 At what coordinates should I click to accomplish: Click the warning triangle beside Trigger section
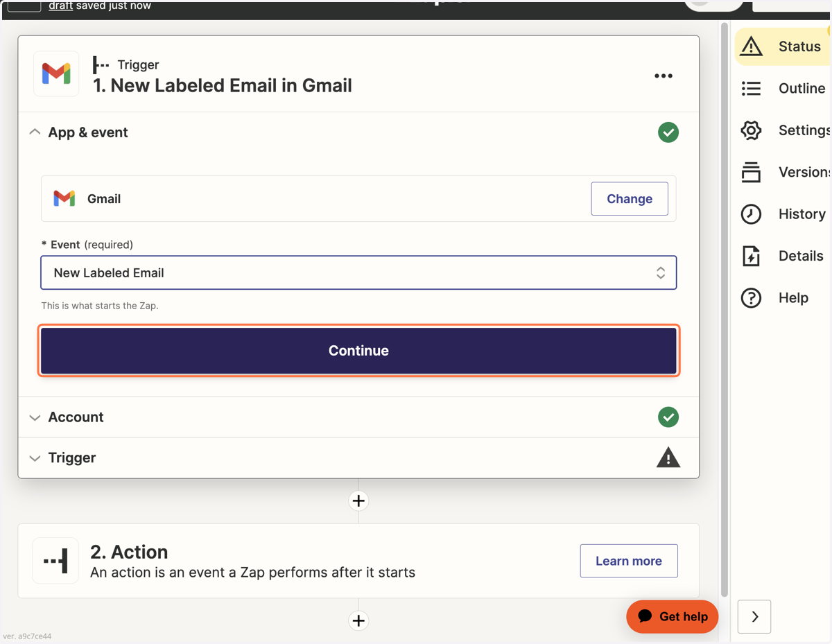click(668, 458)
